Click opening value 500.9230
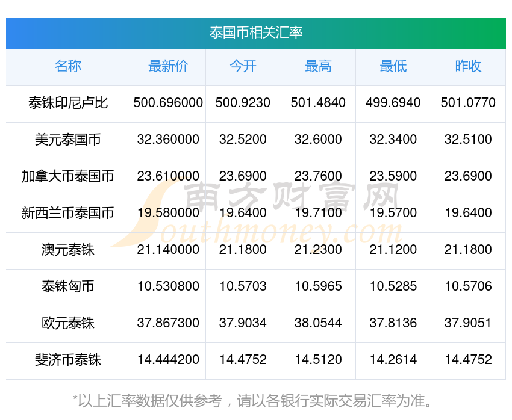The height and width of the screenshot is (420, 512). pos(243,103)
